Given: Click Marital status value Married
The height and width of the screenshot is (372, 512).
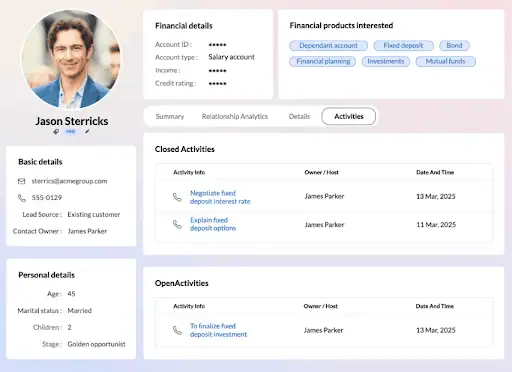Looking at the screenshot, I should (79, 311).
